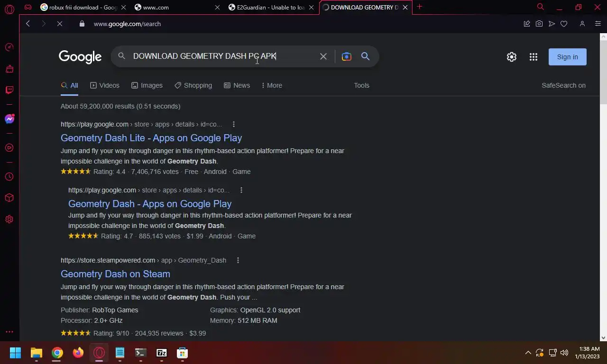Open History clock icon in sidebar
This screenshot has height=364, width=607.
9,176
